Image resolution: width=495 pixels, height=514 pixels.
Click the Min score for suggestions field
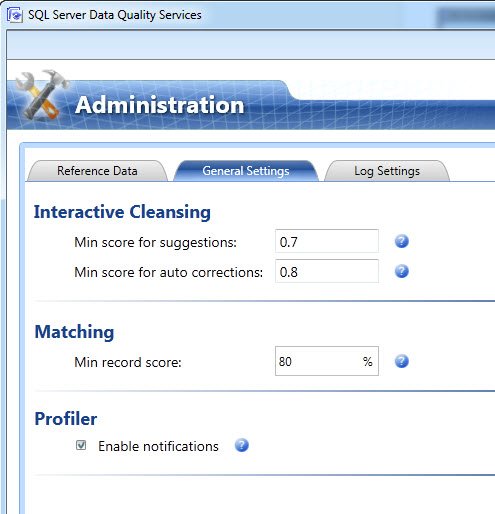pos(327,241)
